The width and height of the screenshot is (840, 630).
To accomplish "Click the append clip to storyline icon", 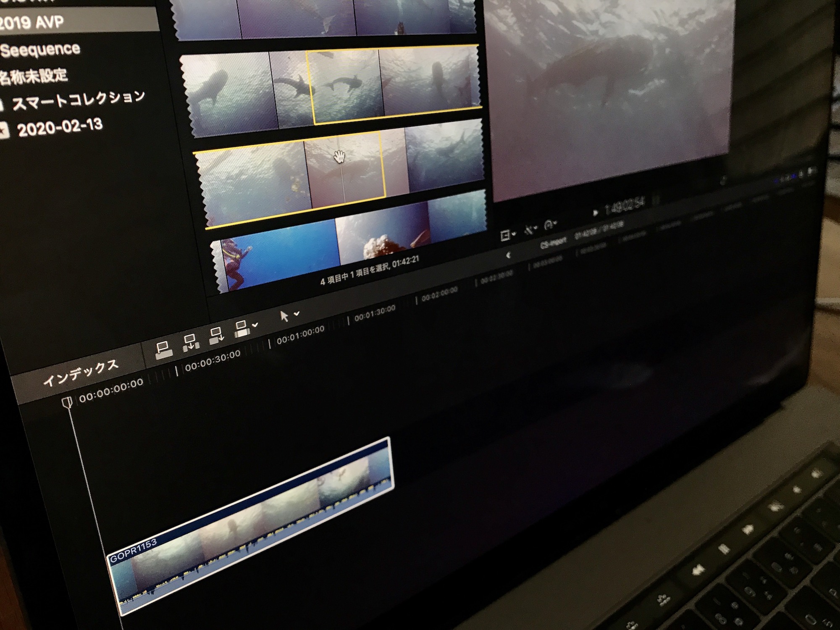I will click(217, 336).
